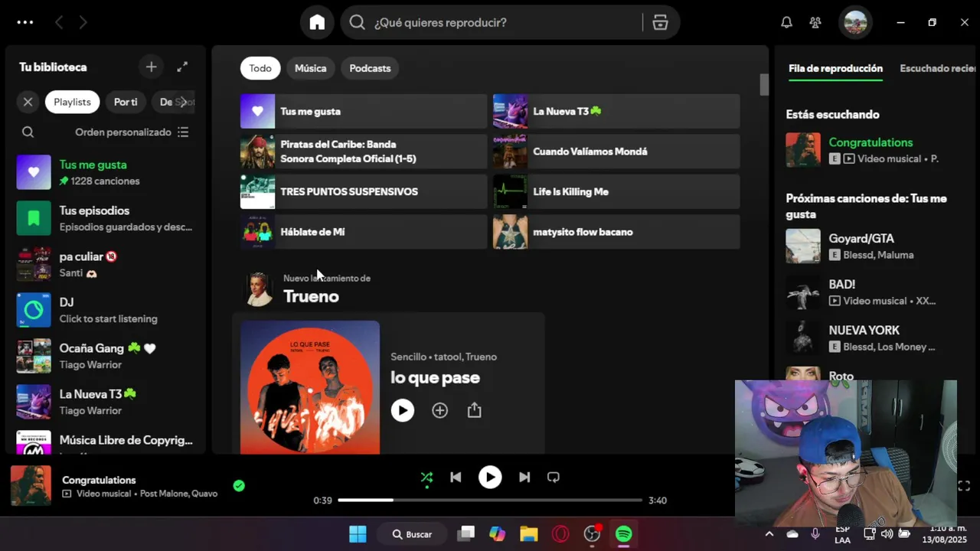
Task: Open the 'Háblate de Mí' card
Action: 364,232
